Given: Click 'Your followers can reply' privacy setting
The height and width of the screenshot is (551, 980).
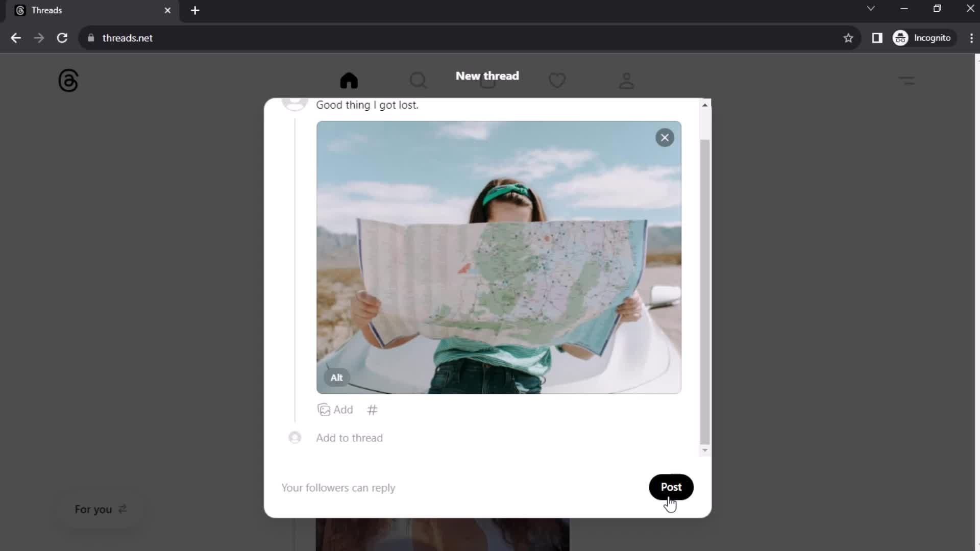Looking at the screenshot, I should (x=338, y=487).
